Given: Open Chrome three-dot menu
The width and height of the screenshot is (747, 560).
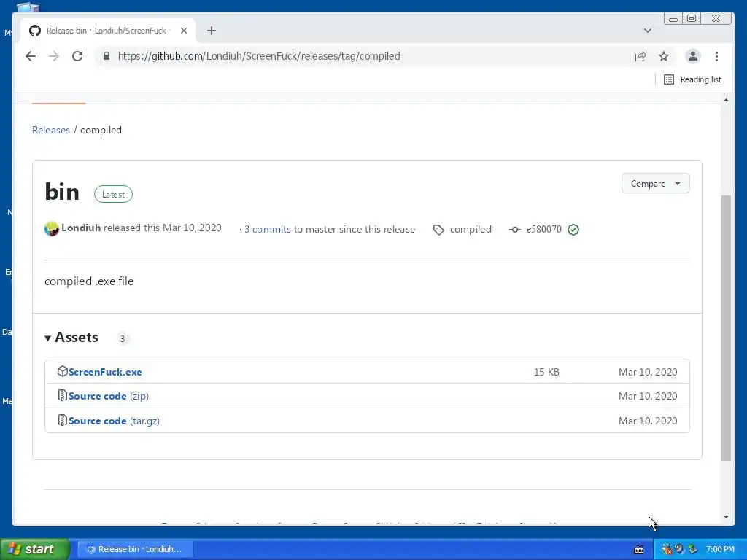Looking at the screenshot, I should coord(716,56).
